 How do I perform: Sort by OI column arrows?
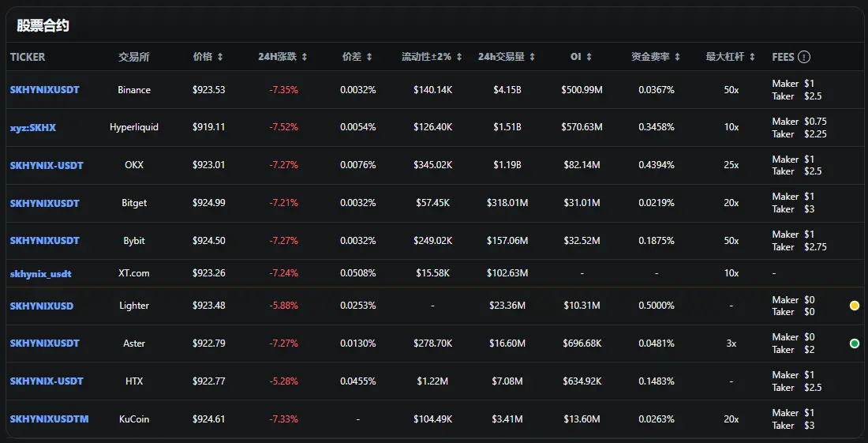click(x=589, y=57)
